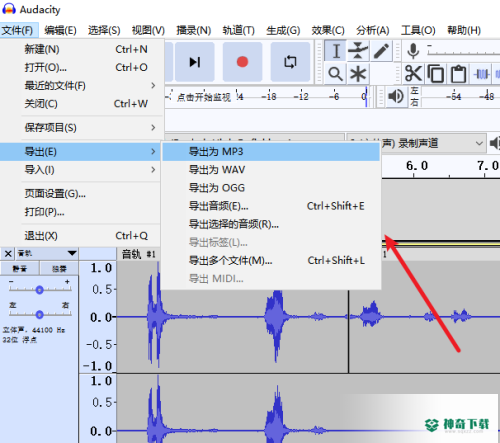Screen dimensions: 500x443
Task: Click the Paste clipboard icon
Action: 458,74
